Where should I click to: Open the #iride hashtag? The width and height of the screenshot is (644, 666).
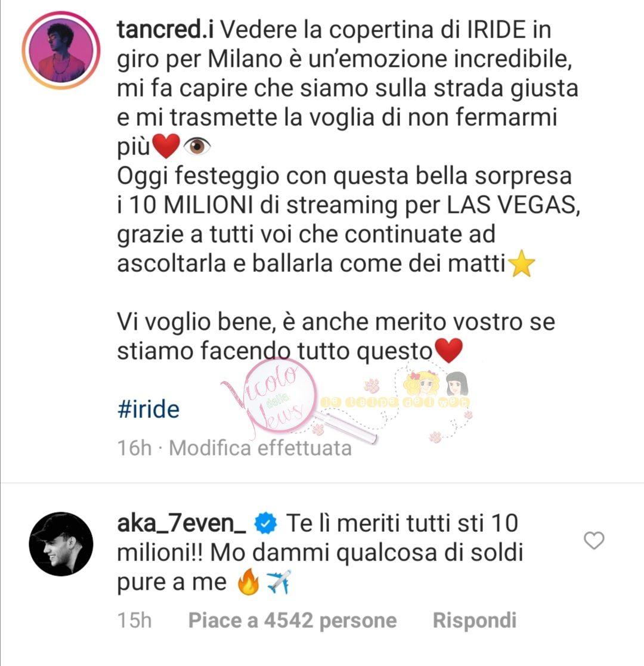point(148,410)
